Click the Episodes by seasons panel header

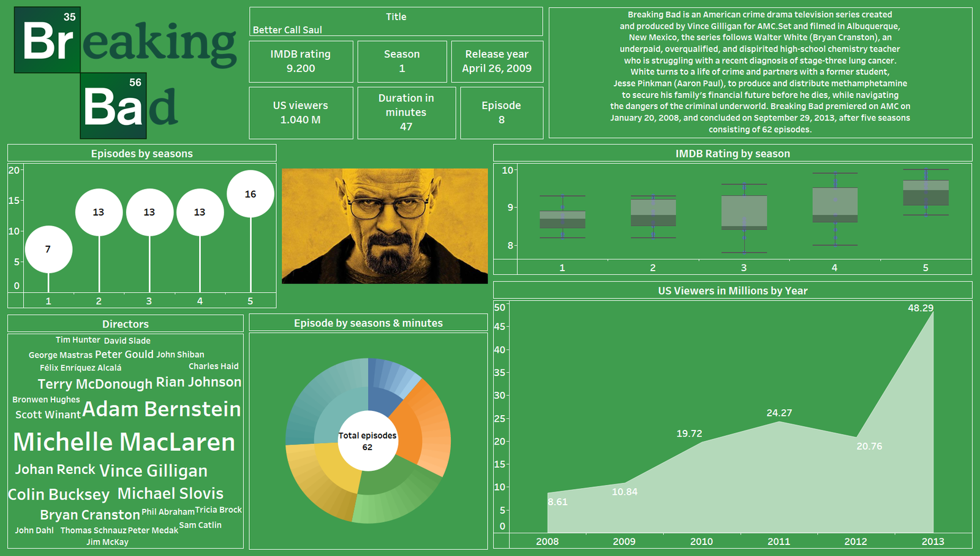tap(141, 153)
